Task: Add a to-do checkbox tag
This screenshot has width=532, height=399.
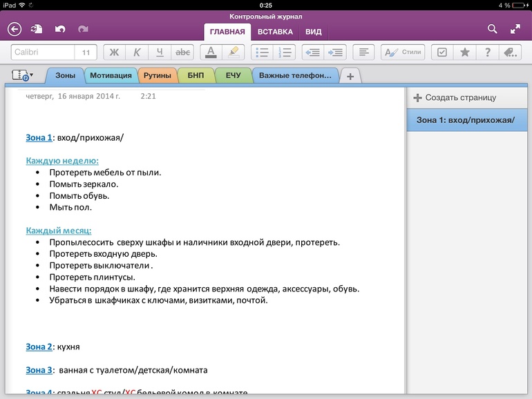Action: [x=442, y=52]
